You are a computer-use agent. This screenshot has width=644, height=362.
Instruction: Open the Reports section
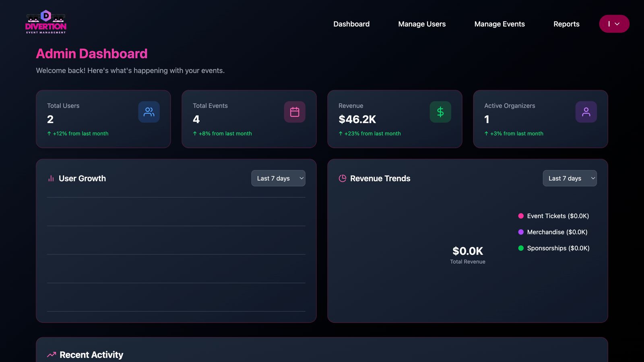[566, 24]
